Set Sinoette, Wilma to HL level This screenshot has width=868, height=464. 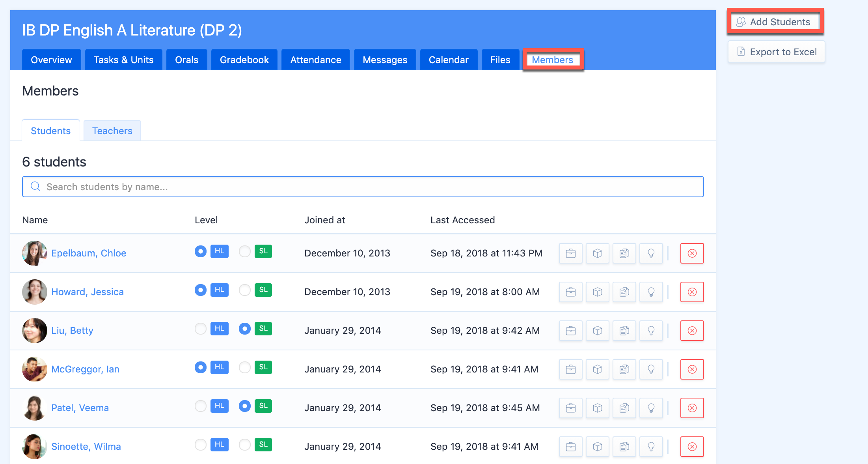(200, 445)
